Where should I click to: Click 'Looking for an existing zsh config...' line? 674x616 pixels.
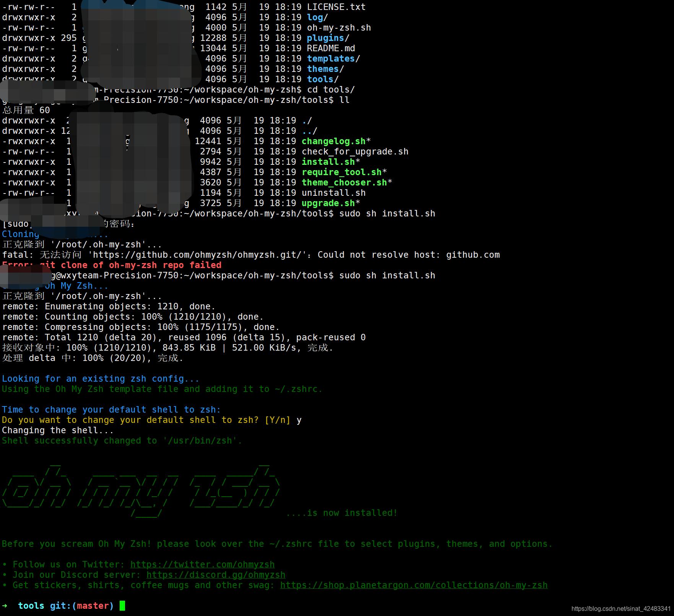coord(101,379)
